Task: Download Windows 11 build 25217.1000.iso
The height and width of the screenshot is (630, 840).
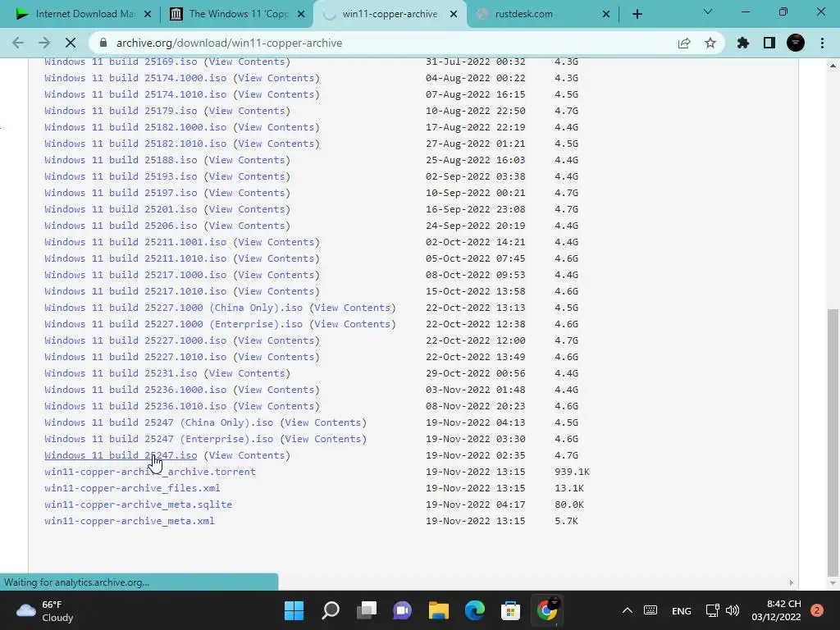Action: coord(135,275)
